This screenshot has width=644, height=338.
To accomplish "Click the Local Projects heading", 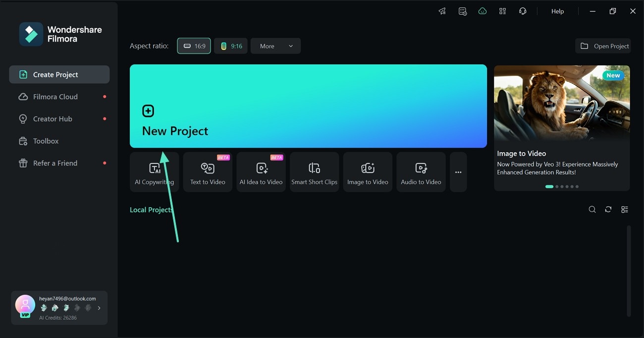I will pos(151,210).
